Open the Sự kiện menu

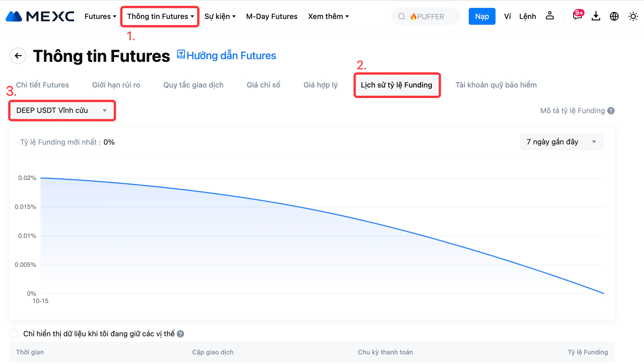(x=220, y=16)
